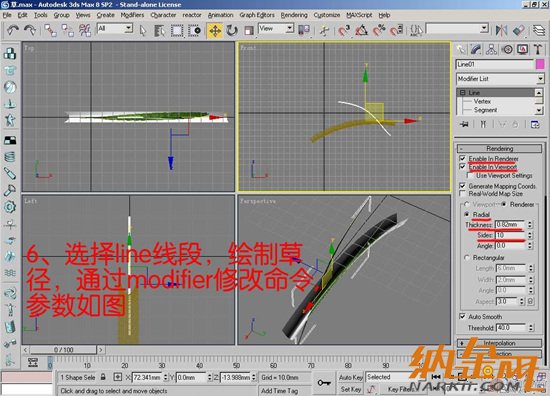This screenshot has height=396, width=550.
Task: Activate Select and Rotate tool
Action: [232, 31]
